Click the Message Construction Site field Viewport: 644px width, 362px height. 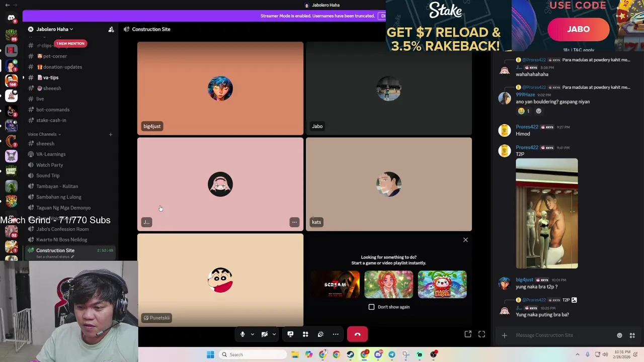click(x=563, y=335)
